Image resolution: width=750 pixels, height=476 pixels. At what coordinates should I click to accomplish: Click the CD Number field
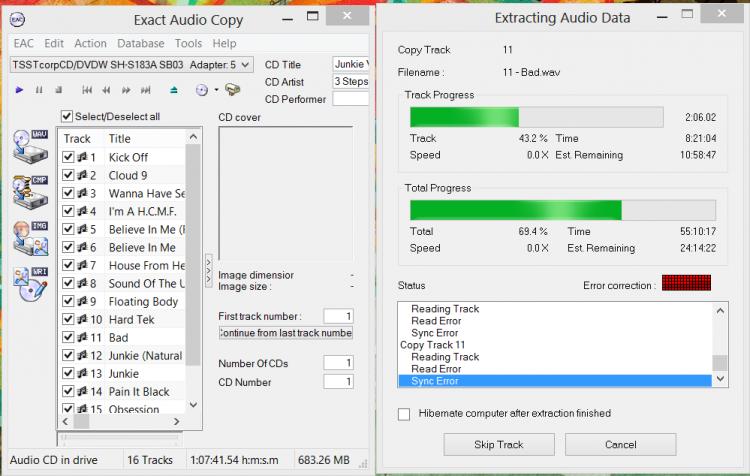[338, 382]
